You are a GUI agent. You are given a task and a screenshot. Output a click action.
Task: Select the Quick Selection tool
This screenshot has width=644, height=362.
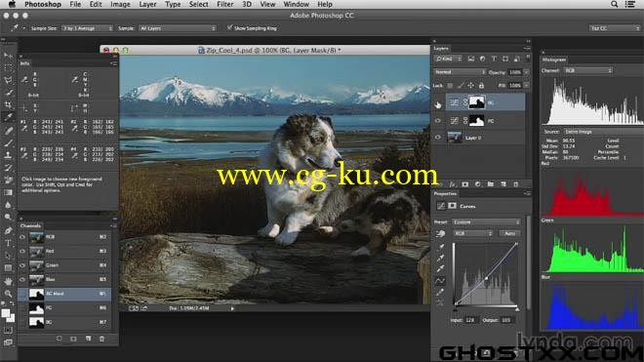[x=8, y=93]
